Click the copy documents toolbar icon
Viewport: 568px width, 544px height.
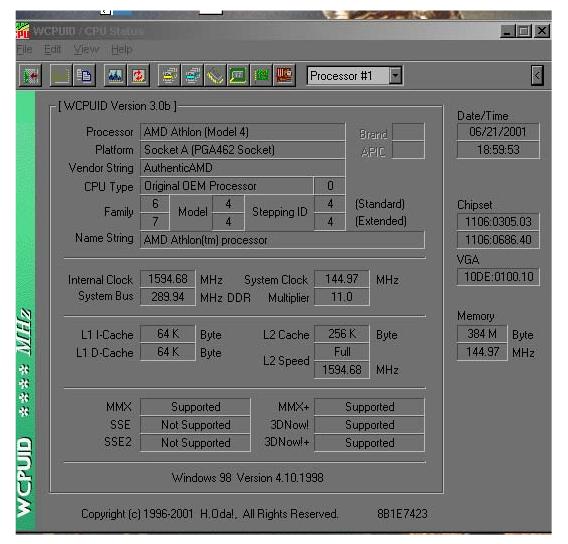tap(84, 76)
